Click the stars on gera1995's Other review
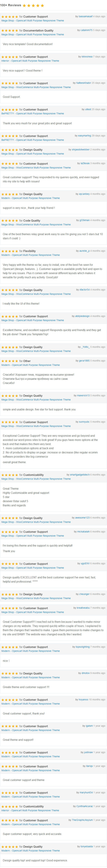The height and width of the screenshot is (868, 107). 10,361
